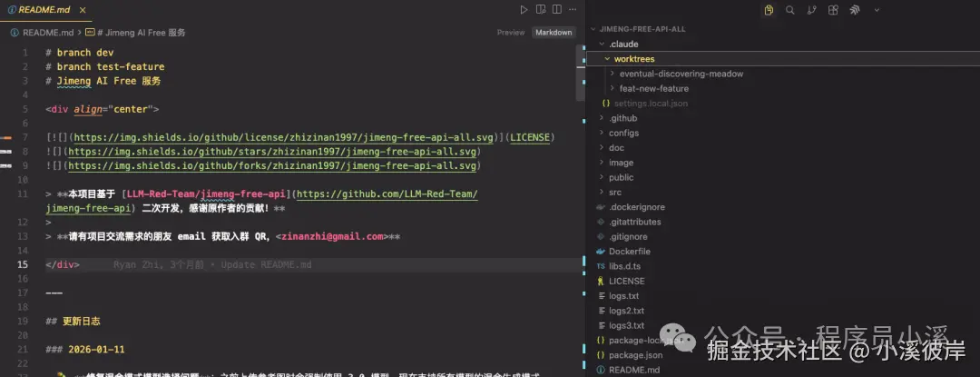This screenshot has height=377, width=980.
Task: Open the Search view magnifier icon
Action: point(790,10)
